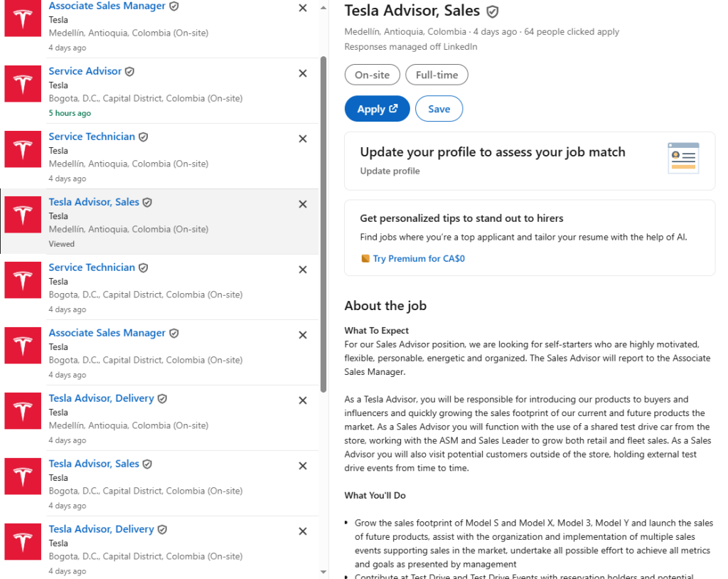
Task: Click the Tesla logo for Bogota Associate Sales Manager
Action: (x=23, y=346)
